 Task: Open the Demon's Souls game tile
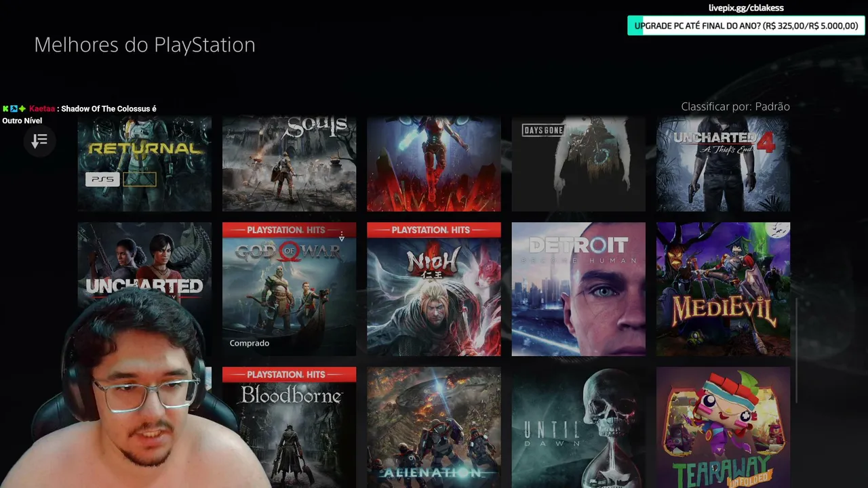(x=289, y=163)
